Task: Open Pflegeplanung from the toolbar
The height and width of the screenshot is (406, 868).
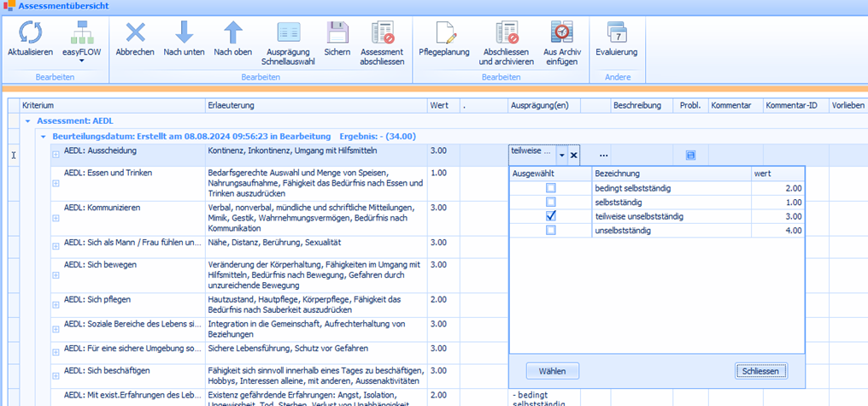Action: (444, 34)
